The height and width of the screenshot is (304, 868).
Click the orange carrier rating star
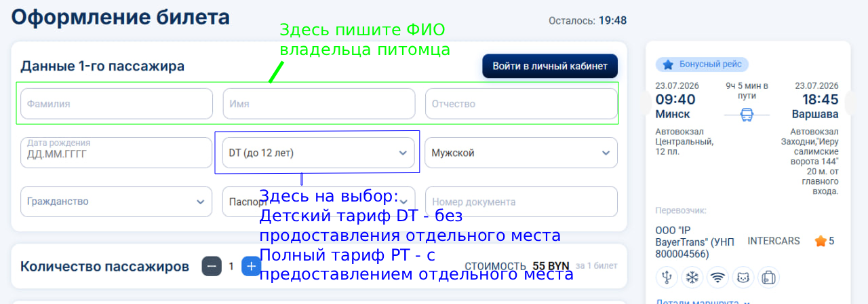821,241
